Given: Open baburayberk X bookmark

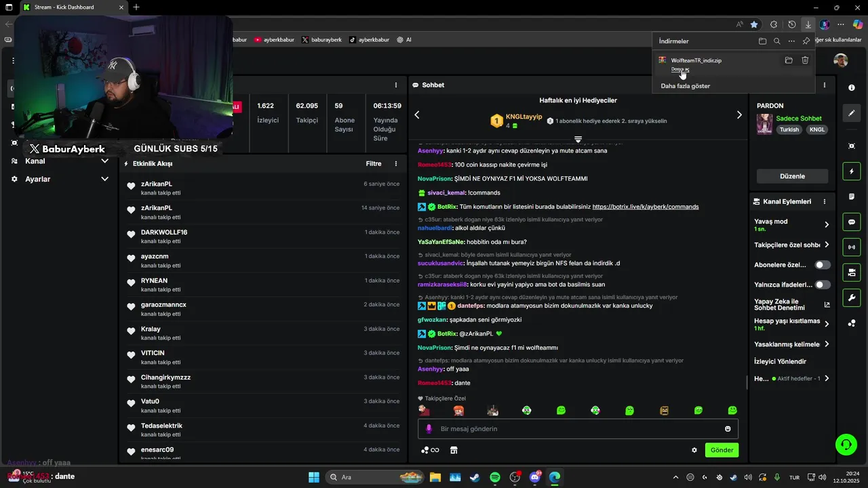Looking at the screenshot, I should 321,40.
